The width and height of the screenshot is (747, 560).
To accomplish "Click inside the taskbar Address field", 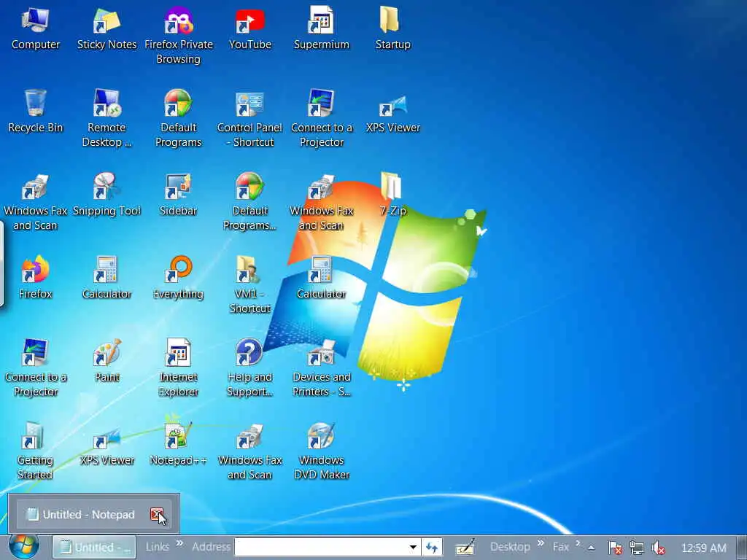I will (x=321, y=548).
